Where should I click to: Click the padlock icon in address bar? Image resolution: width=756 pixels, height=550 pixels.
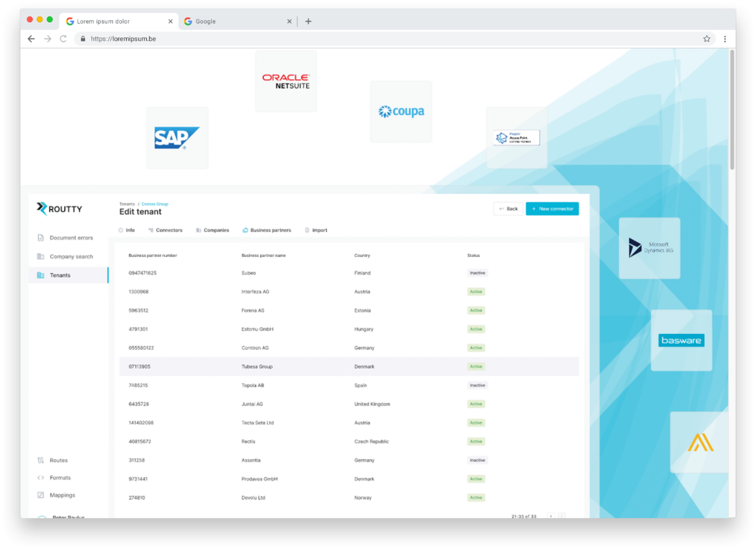(83, 39)
